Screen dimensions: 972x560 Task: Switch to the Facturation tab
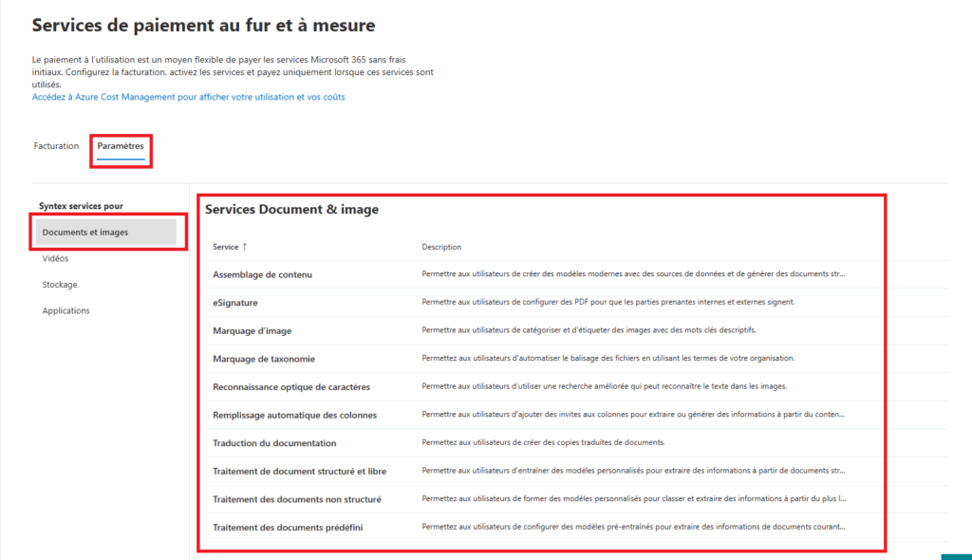[x=56, y=146]
